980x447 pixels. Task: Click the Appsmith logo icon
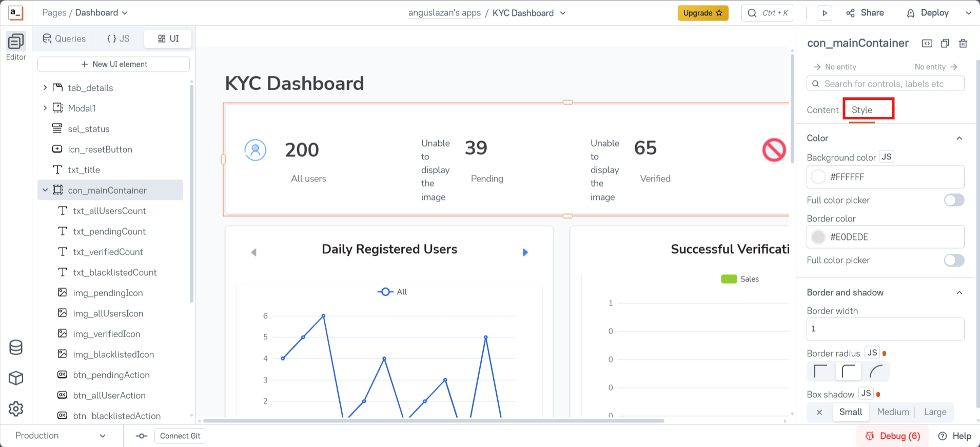[x=16, y=13]
